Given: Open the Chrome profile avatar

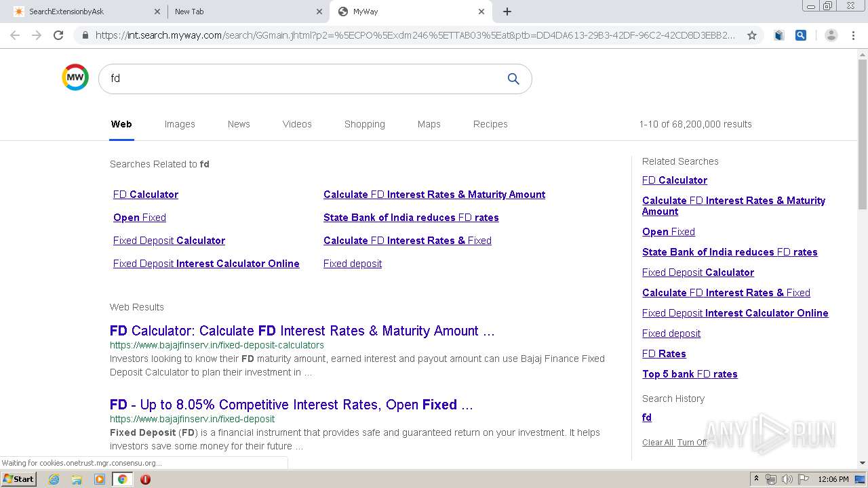Looking at the screenshot, I should 831,35.
